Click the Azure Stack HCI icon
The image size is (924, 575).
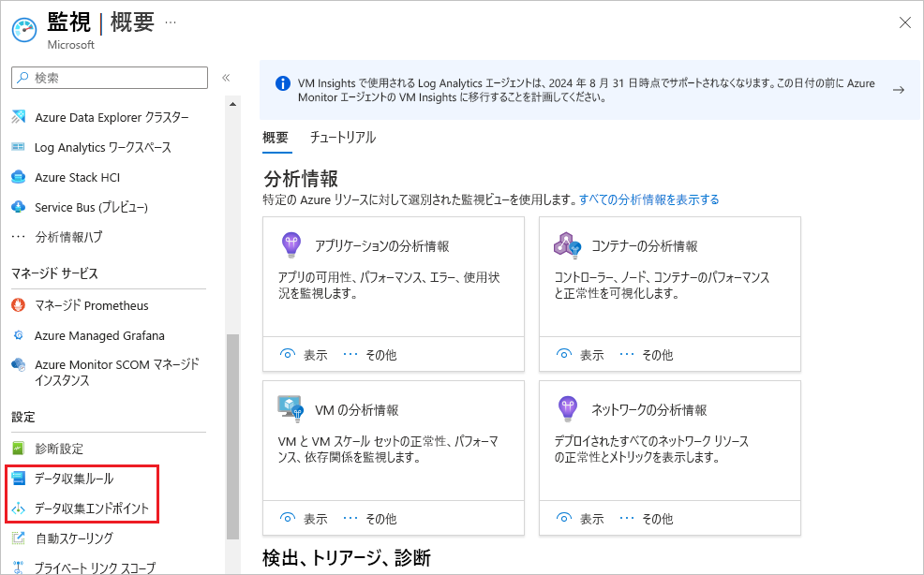coord(18,177)
